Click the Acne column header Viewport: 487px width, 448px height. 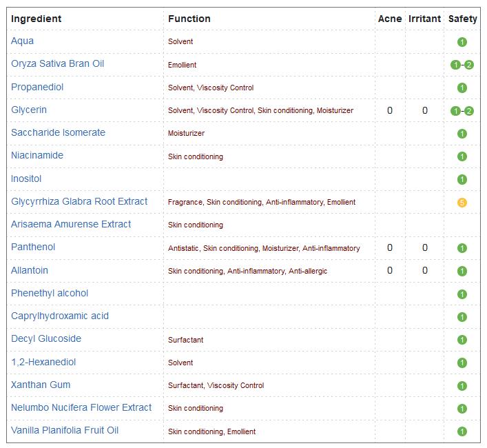[x=390, y=19]
